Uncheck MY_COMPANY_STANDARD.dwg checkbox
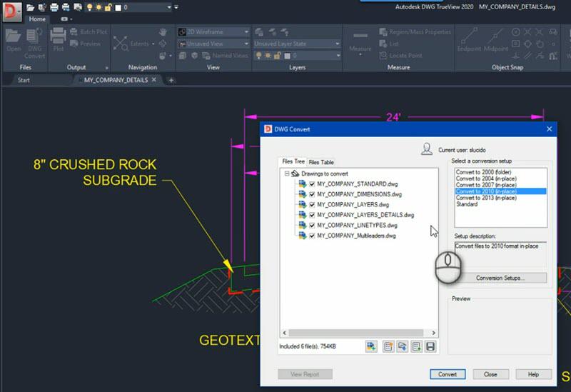Viewport: 571px width, 392px height. tap(312, 184)
